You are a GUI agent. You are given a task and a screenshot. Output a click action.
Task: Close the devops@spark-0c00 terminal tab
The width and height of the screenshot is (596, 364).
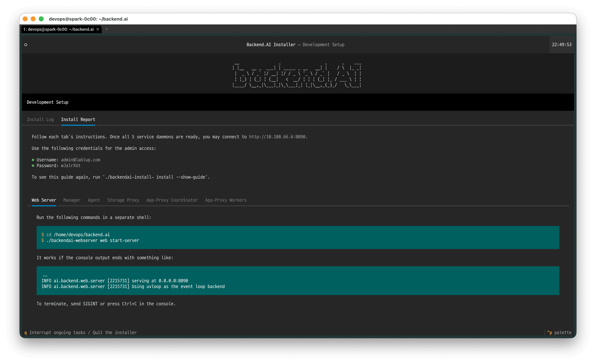click(x=98, y=29)
